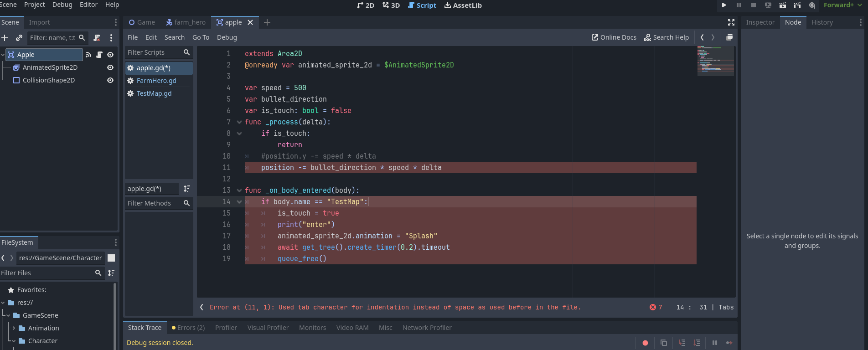This screenshot has height=350, width=868.
Task: Select FarmHero.gd in the script list
Action: (x=159, y=81)
